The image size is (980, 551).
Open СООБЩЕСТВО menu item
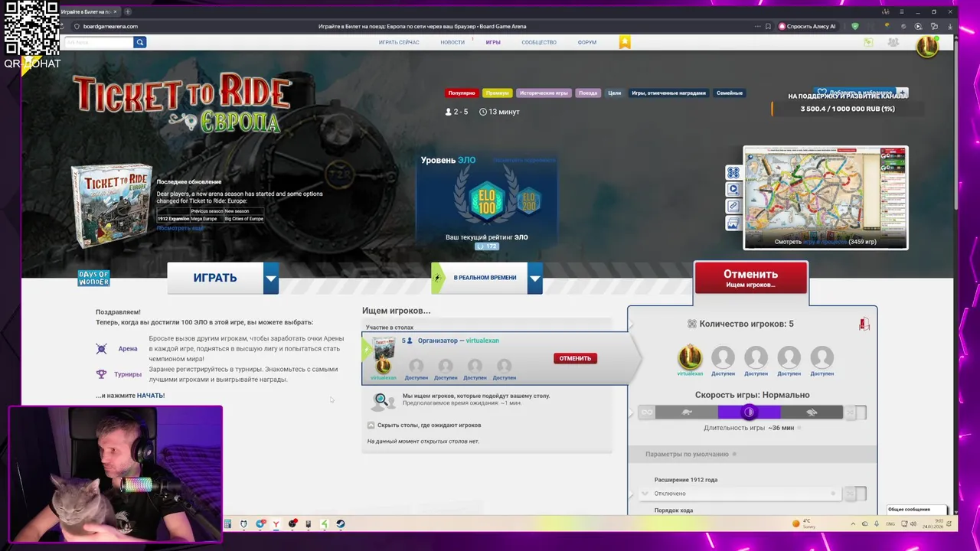(x=539, y=42)
